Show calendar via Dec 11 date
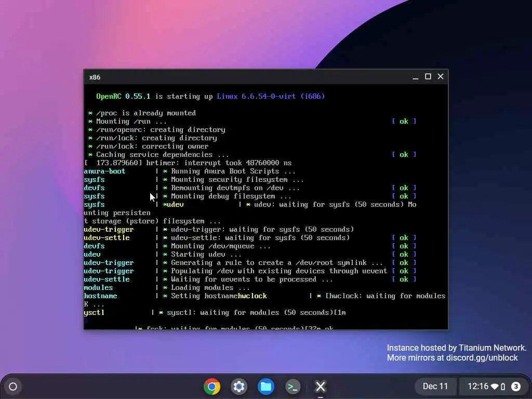532x399 pixels. [x=435, y=387]
